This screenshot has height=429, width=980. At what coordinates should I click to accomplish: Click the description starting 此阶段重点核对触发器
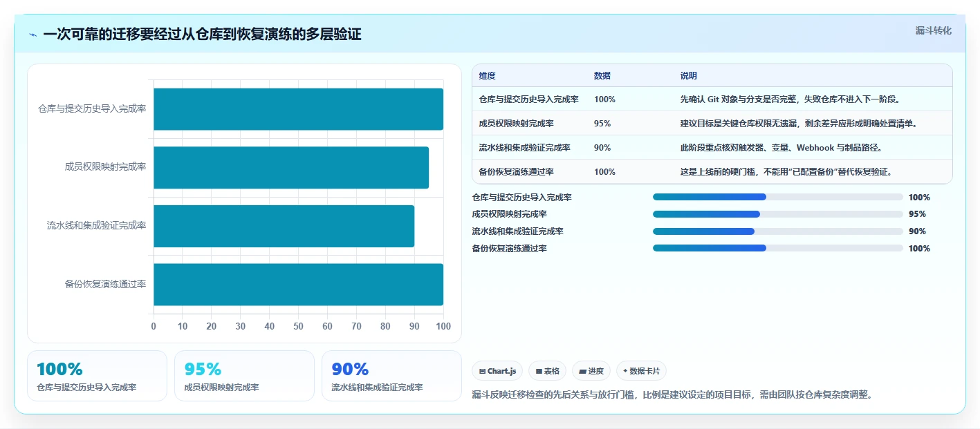click(781, 148)
